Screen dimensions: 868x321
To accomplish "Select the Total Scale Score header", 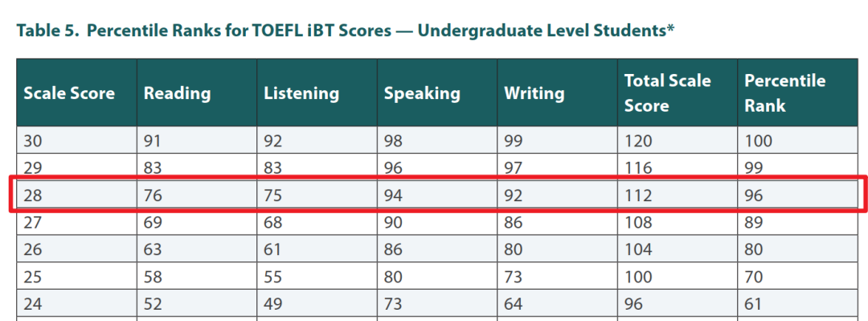I will click(678, 93).
